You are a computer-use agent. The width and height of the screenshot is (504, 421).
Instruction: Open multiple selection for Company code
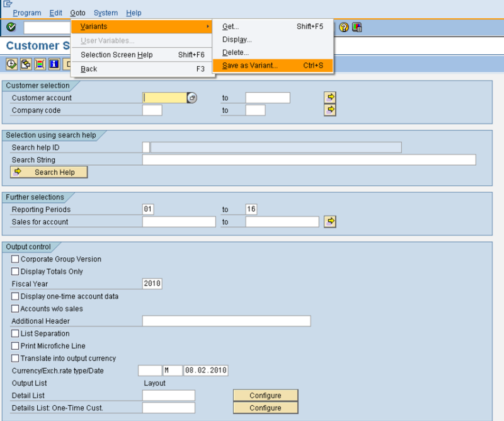tap(330, 110)
